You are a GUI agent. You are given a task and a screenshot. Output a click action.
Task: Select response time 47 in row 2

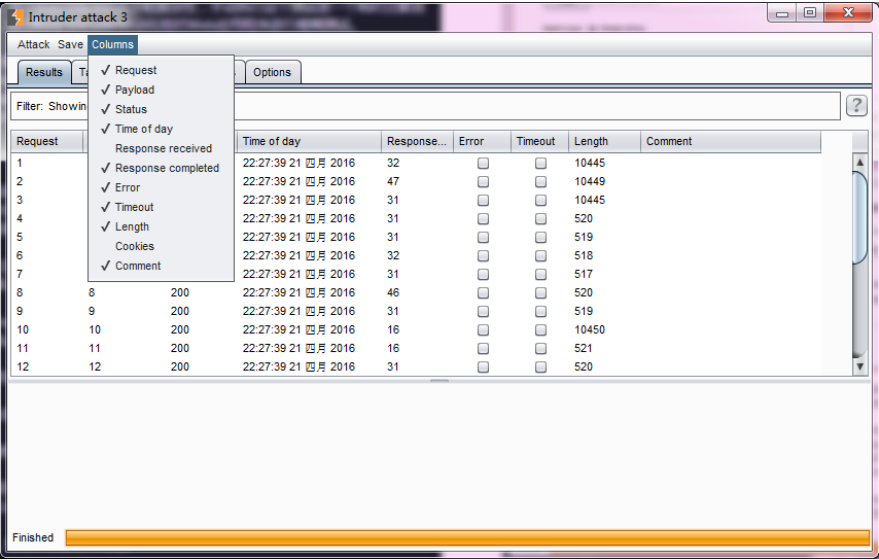click(393, 182)
